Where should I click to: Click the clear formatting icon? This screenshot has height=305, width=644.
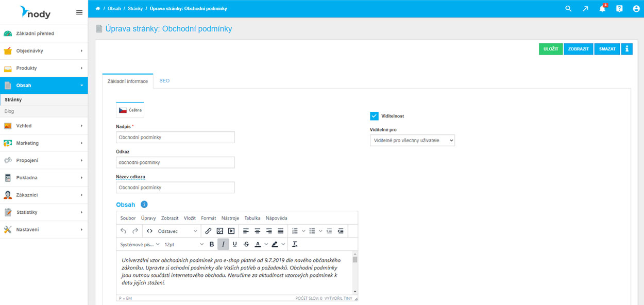click(x=295, y=244)
